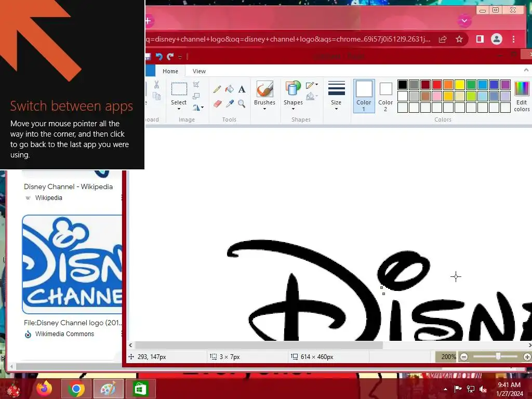Click Paint icon on the taskbar
The height and width of the screenshot is (399, 532).
point(108,389)
